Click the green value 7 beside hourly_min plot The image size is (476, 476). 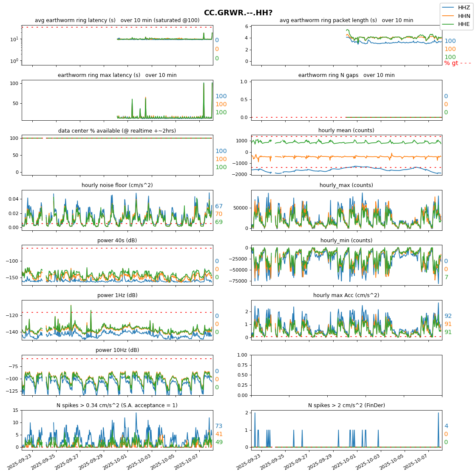click(x=446, y=278)
